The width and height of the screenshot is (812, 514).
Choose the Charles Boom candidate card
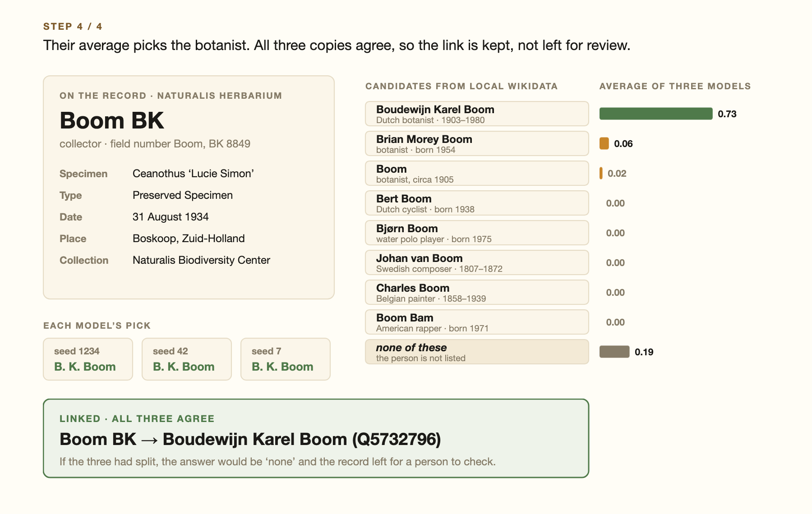[x=477, y=292]
